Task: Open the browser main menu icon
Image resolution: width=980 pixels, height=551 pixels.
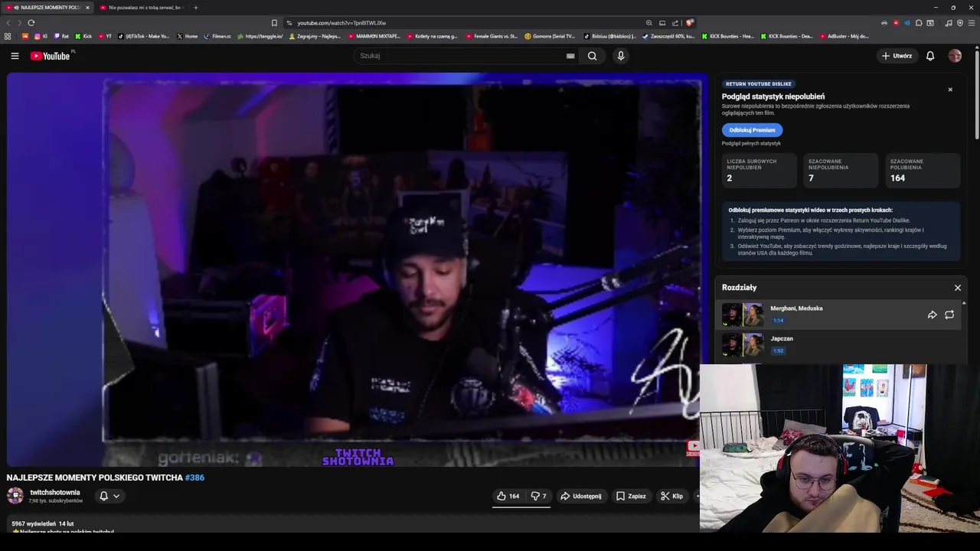Action: [x=972, y=23]
